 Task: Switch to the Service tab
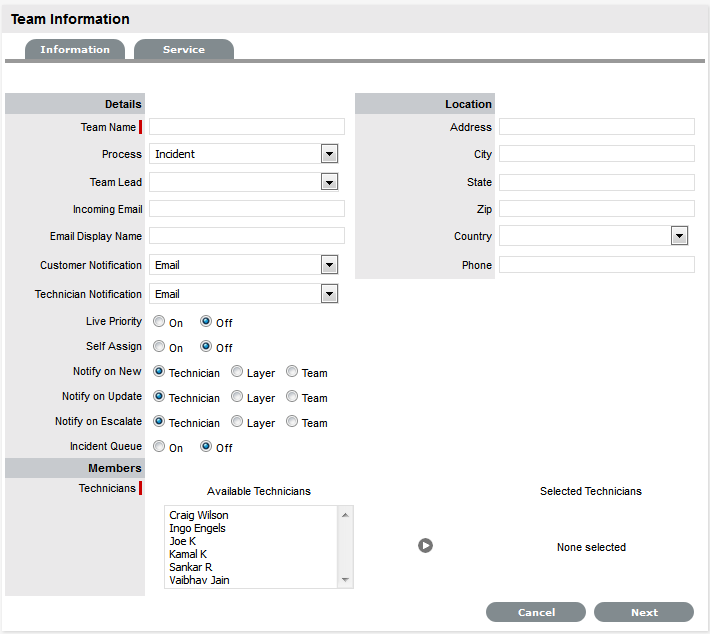tap(184, 50)
